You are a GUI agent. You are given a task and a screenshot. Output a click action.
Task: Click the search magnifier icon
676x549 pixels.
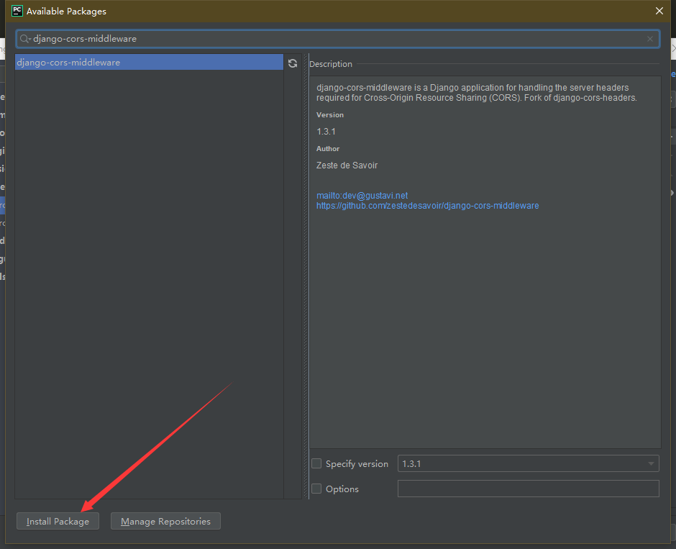[x=24, y=39]
